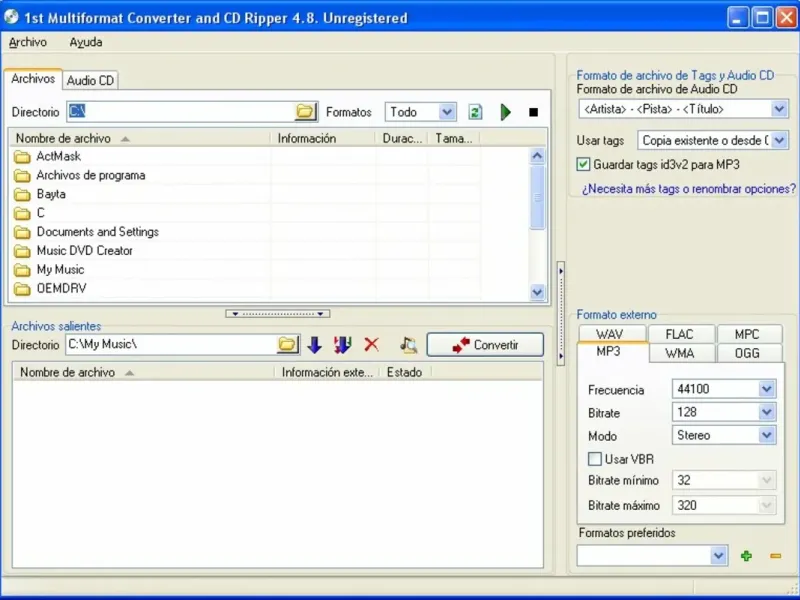This screenshot has height=600, width=800.
Task: Click the file list vertical scrollbar thumb
Action: click(537, 197)
